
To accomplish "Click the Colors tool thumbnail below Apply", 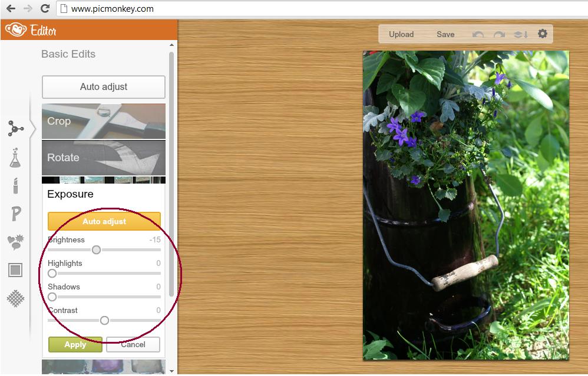I will (104, 367).
